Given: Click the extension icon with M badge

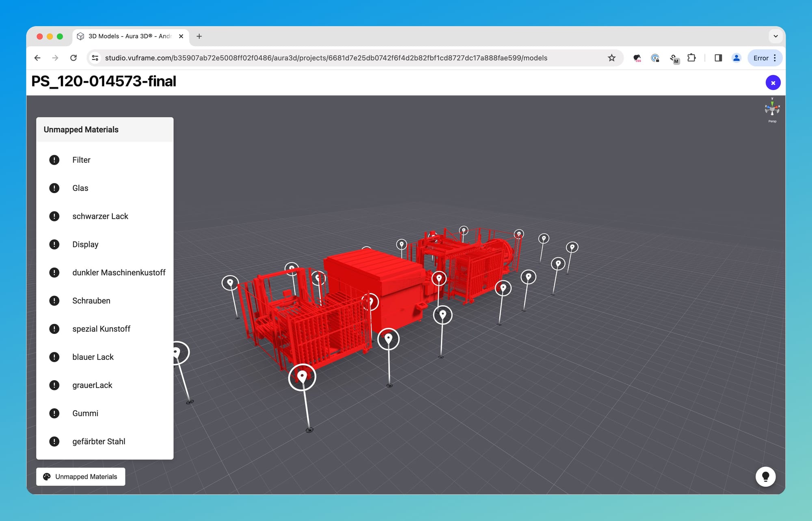Looking at the screenshot, I should click(x=674, y=59).
